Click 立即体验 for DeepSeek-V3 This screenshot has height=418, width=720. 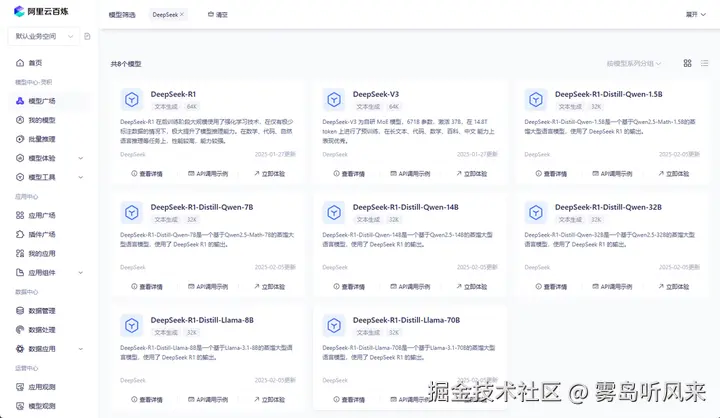click(x=472, y=174)
